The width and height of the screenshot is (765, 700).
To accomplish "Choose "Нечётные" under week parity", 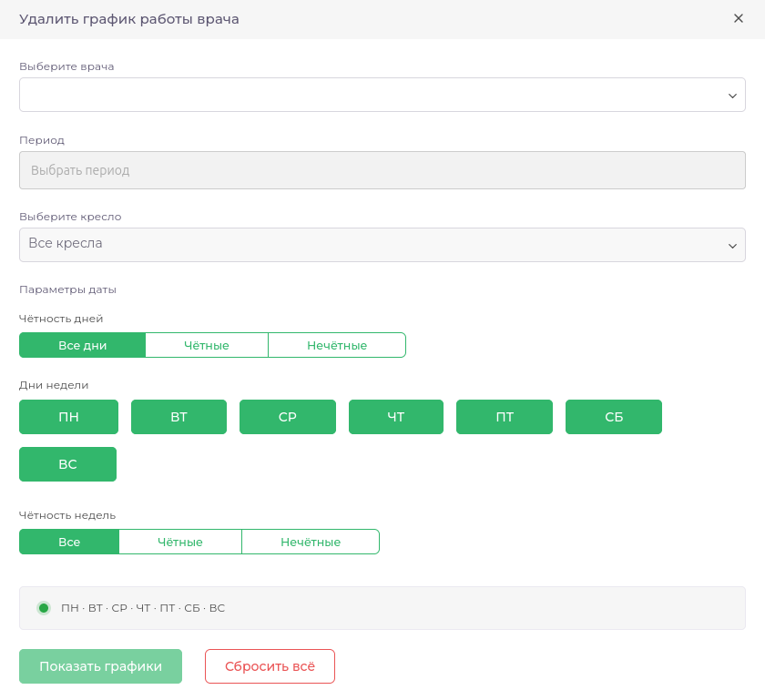I will pos(311,542).
